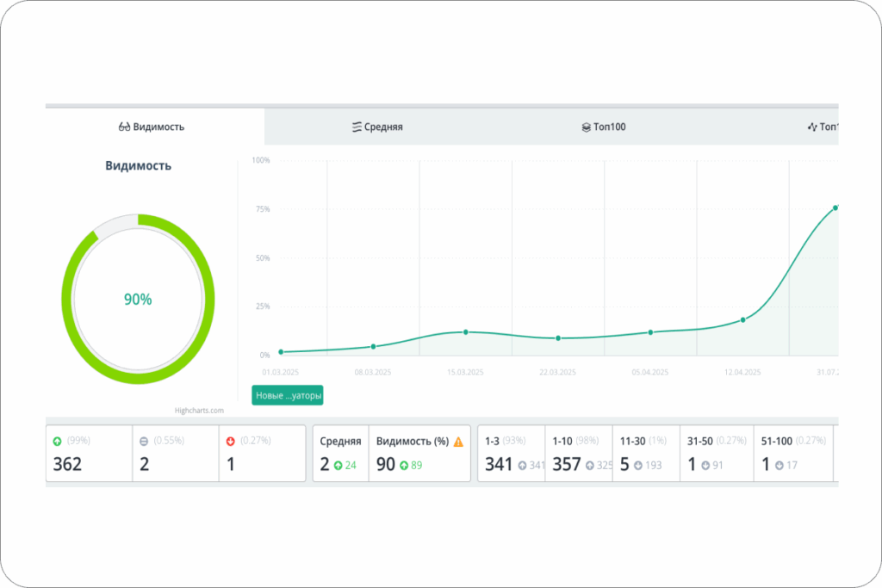Open the Highcharts.com link
The height and width of the screenshot is (588, 882).
199,411
